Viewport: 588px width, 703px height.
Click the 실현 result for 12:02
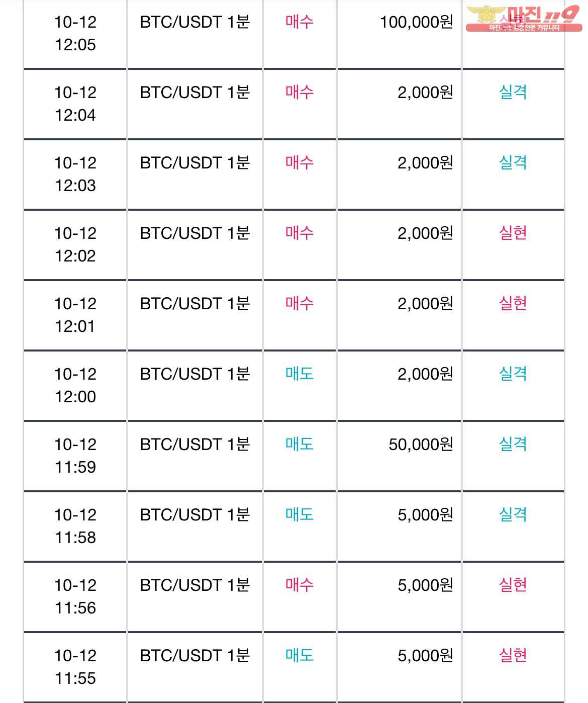(513, 233)
